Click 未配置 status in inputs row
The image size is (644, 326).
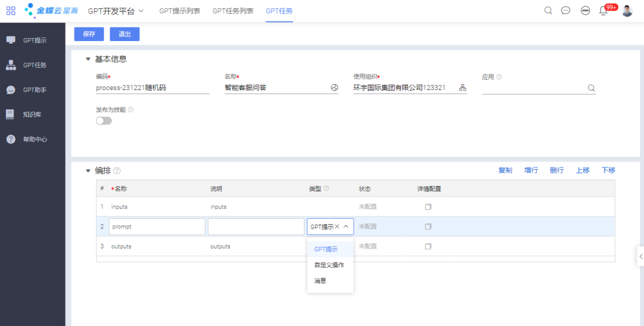point(367,207)
